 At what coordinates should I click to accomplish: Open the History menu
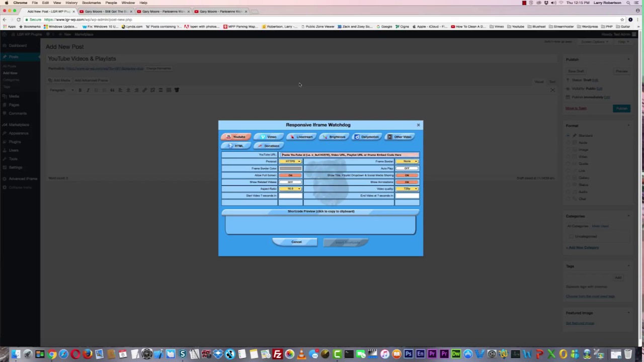click(71, 3)
